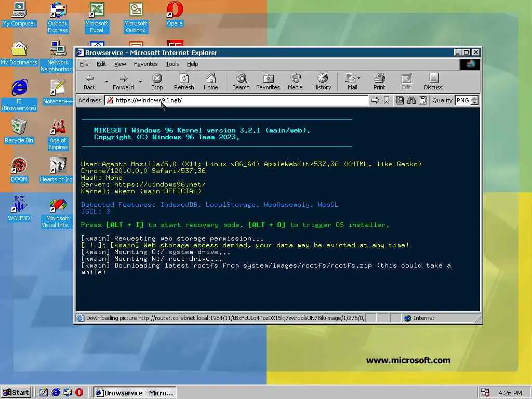The image size is (532, 399).
Task: Click the Internet zone status bar indicator
Action: 419,318
